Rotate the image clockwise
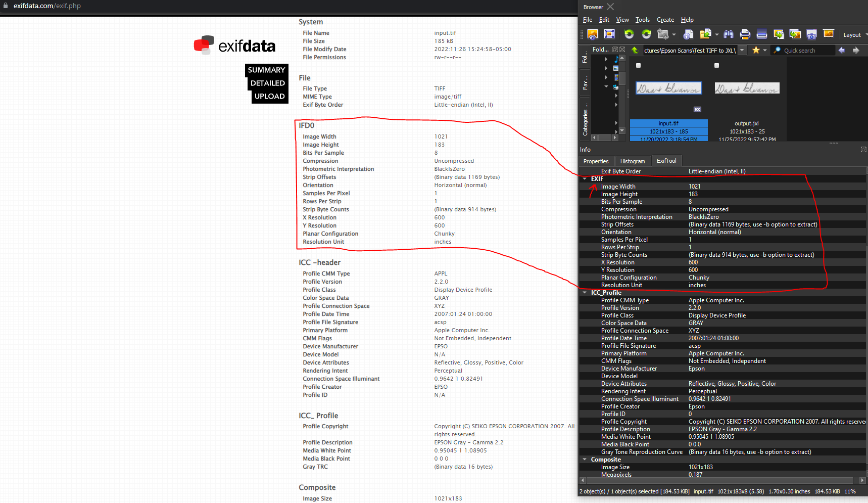 (646, 34)
